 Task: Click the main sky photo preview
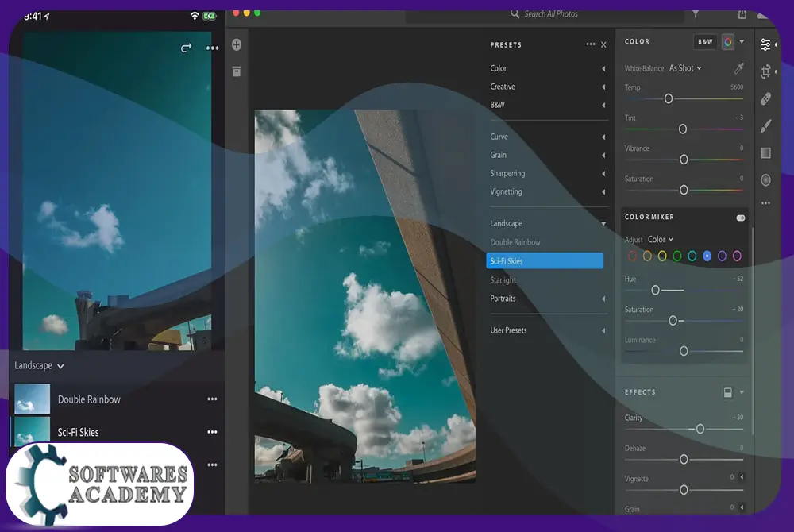click(x=364, y=296)
